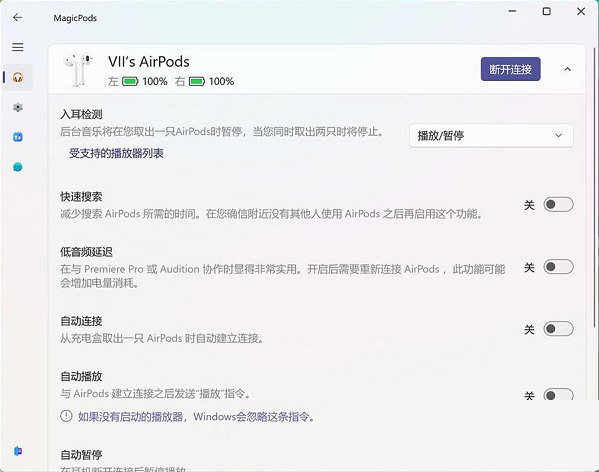The image size is (599, 472).
Task: Enable the 自动播放 switch
Action: point(559,394)
